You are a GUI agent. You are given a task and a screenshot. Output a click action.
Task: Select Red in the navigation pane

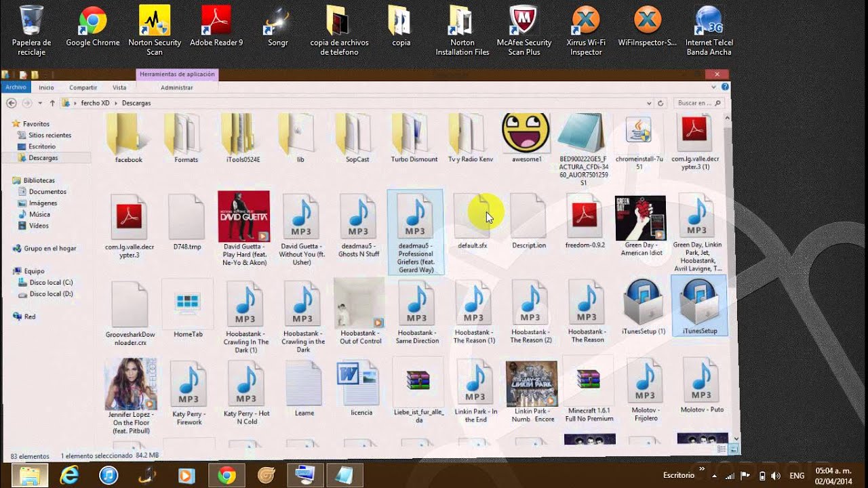tap(24, 317)
